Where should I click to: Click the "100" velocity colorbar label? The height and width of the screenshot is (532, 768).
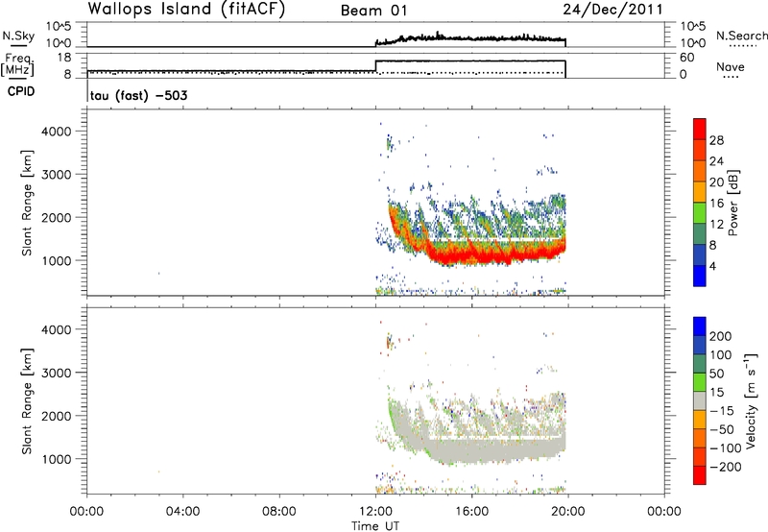[x=721, y=354]
